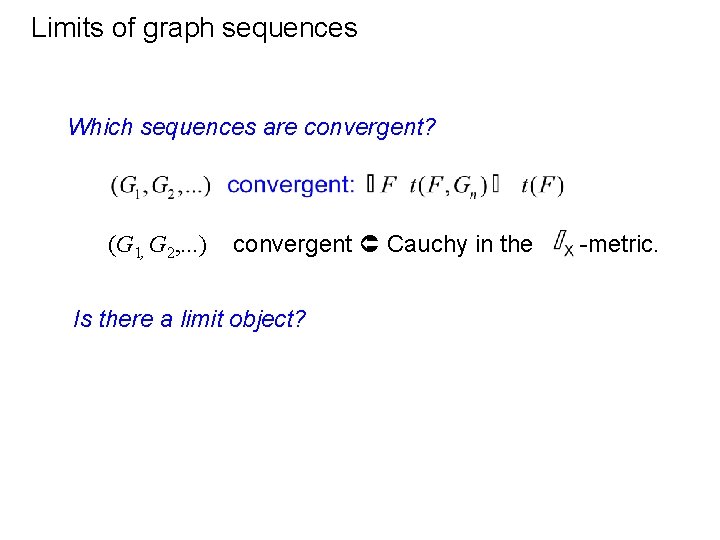Select the t(F, Gn) expression
720x540 pixels.
[448, 186]
